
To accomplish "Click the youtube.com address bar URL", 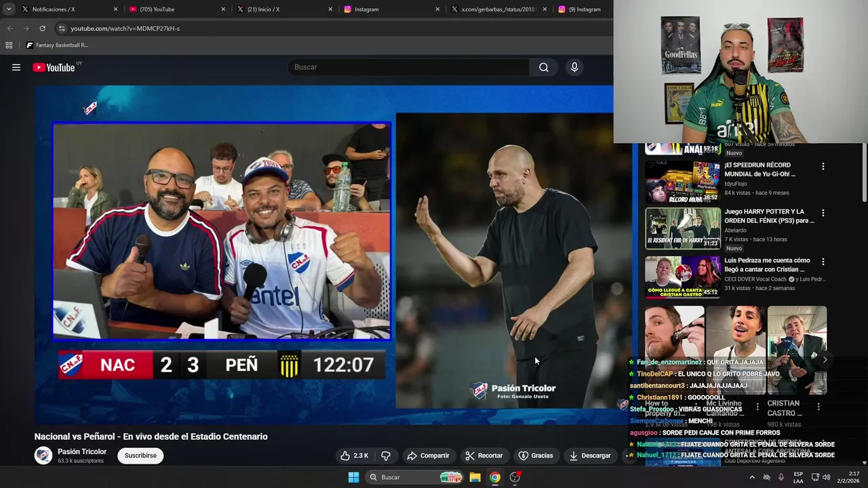I will (x=125, y=28).
